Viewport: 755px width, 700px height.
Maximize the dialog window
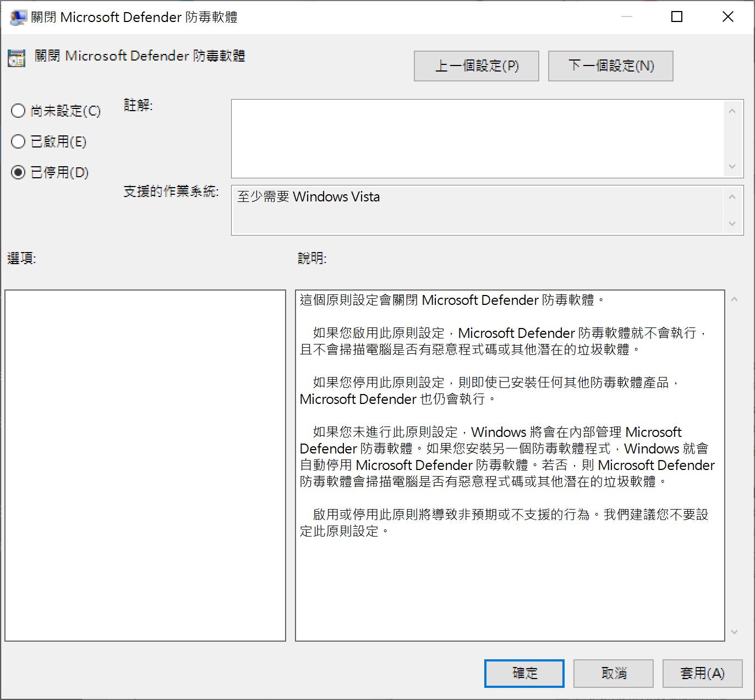(677, 17)
